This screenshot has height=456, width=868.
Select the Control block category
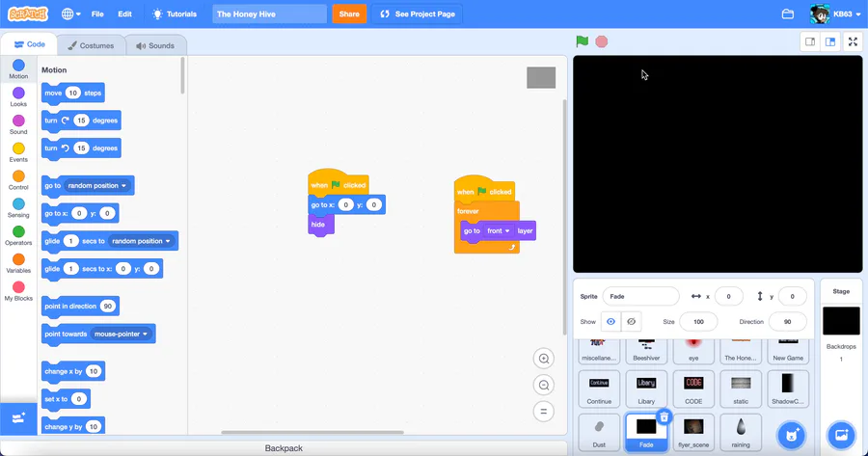(18, 180)
